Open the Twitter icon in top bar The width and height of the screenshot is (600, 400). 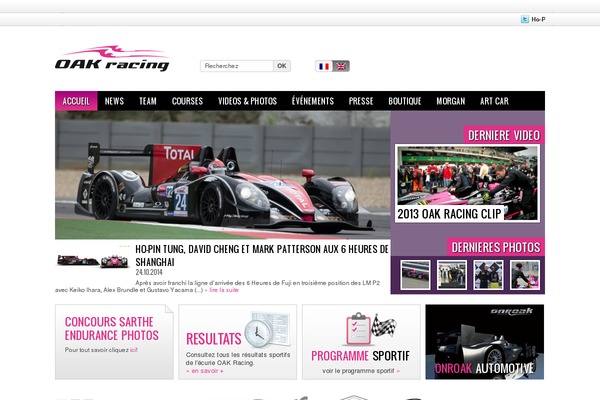[x=525, y=19]
